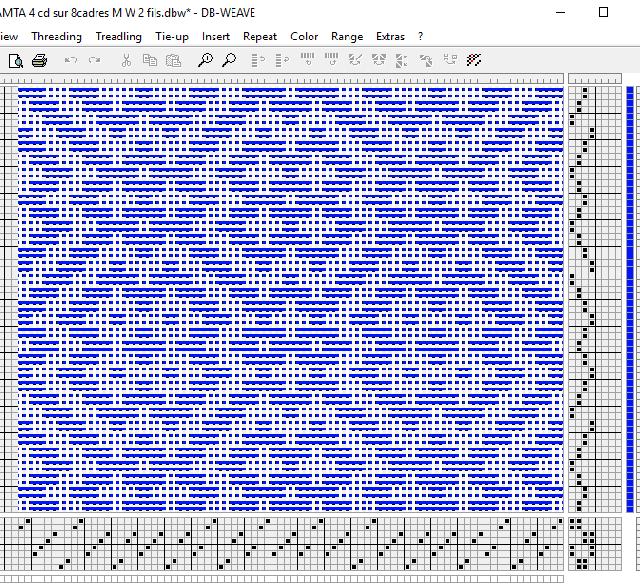Click the red-black checkered pattern toolbar icon

(475, 61)
